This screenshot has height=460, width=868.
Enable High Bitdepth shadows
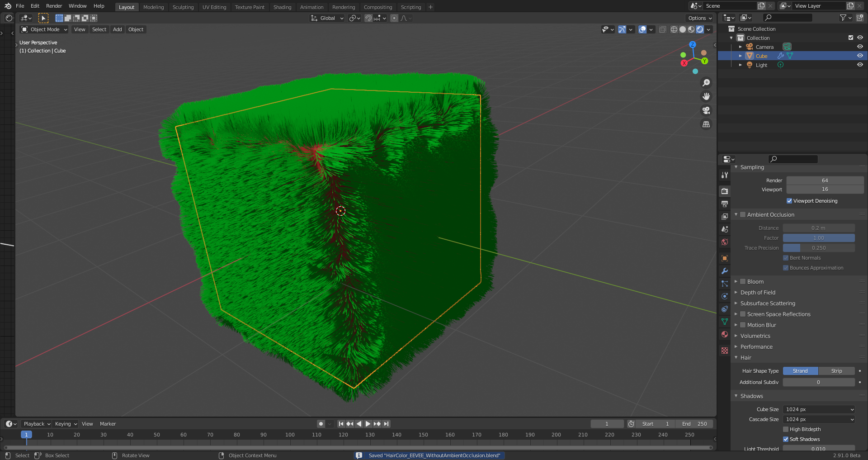pos(786,429)
